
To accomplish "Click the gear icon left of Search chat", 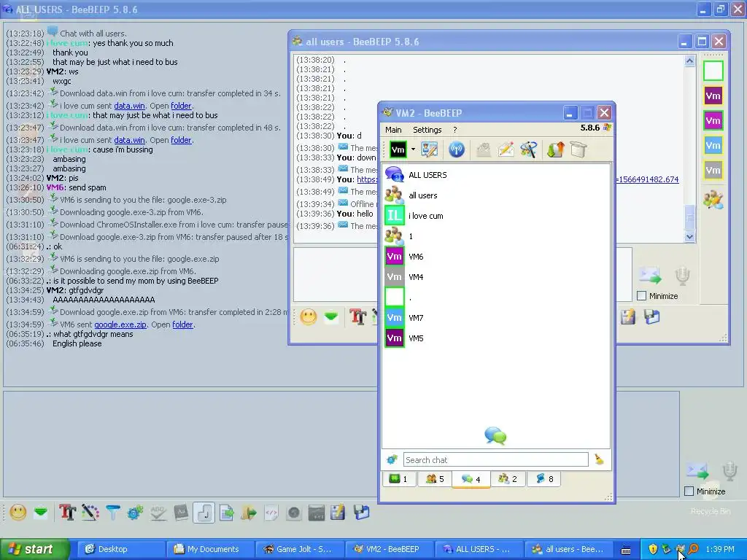I will point(392,459).
